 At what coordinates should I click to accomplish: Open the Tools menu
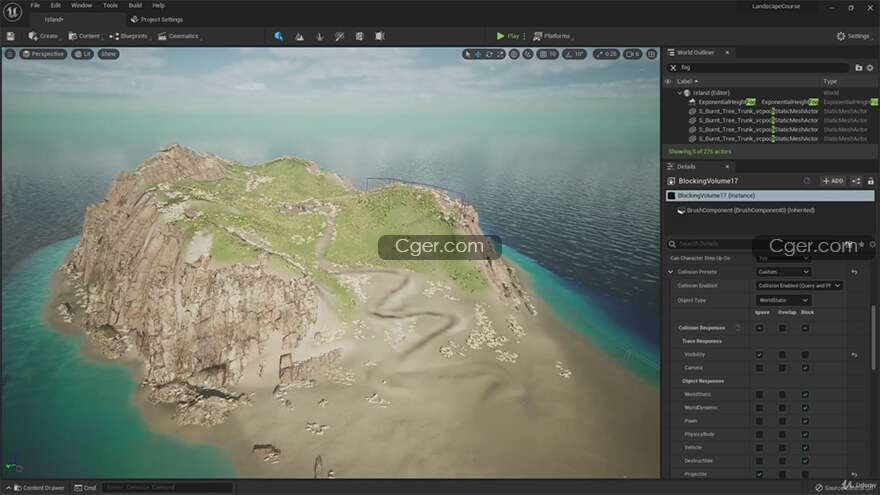110,6
